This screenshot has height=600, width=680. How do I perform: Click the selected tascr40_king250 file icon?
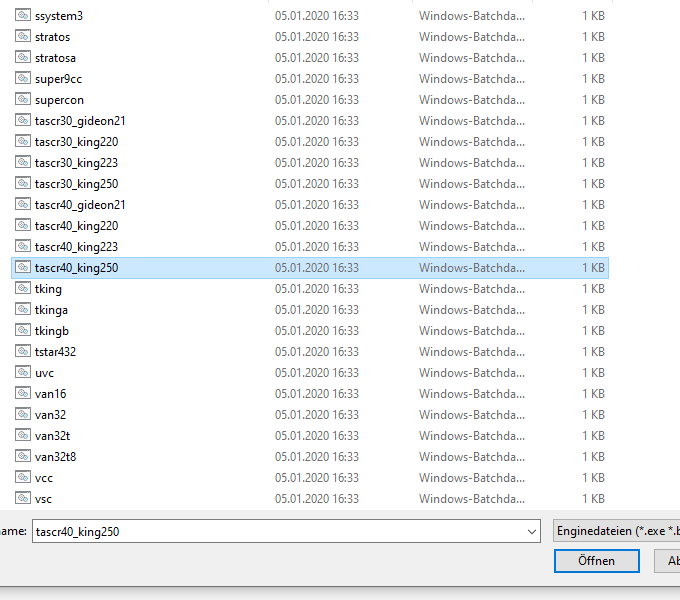(x=23, y=267)
